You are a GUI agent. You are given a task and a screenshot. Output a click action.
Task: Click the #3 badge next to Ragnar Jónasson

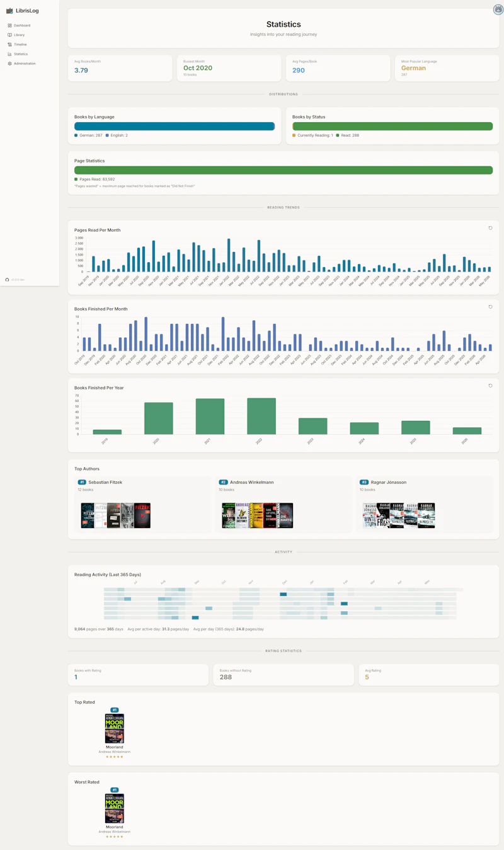(364, 482)
